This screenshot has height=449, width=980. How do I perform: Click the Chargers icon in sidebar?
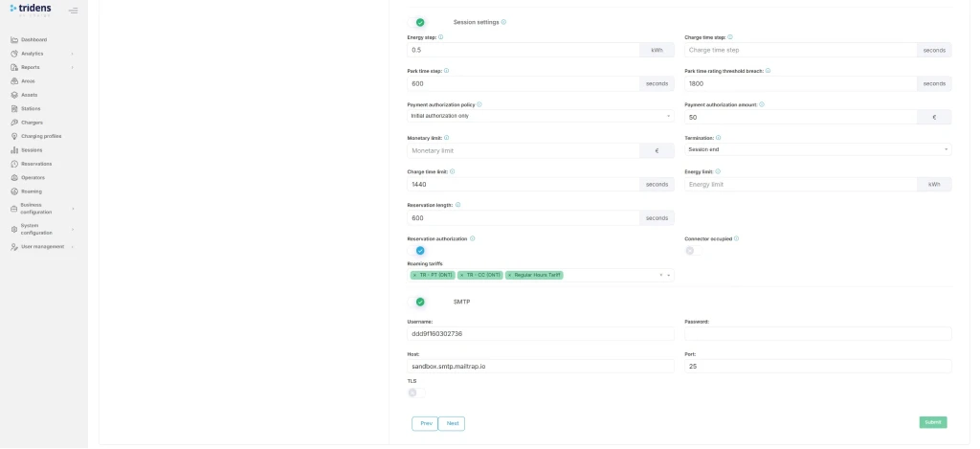[14, 123]
